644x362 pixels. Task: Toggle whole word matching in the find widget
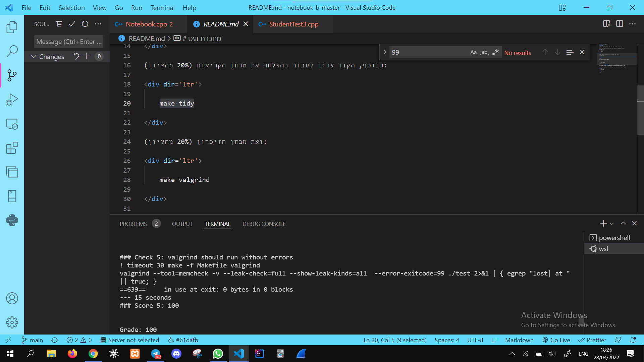tap(484, 52)
